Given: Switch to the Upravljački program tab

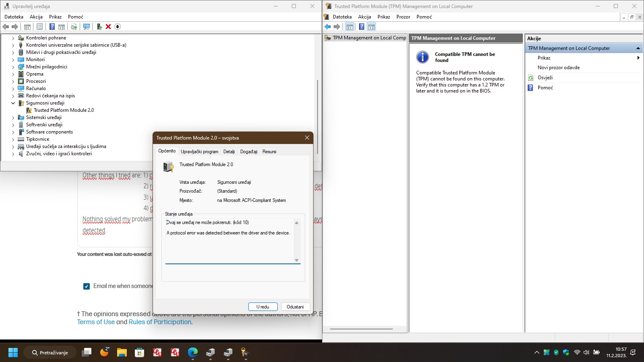Looking at the screenshot, I should [x=199, y=152].
